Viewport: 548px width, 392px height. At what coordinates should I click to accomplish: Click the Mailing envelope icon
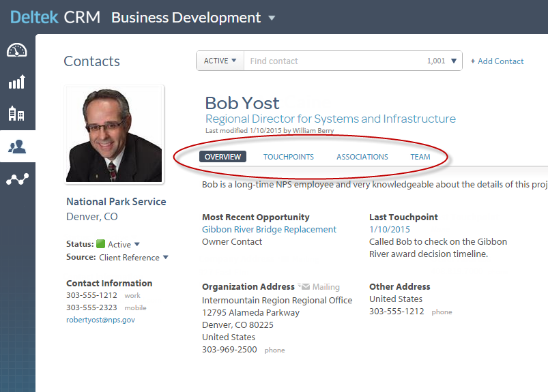[304, 287]
